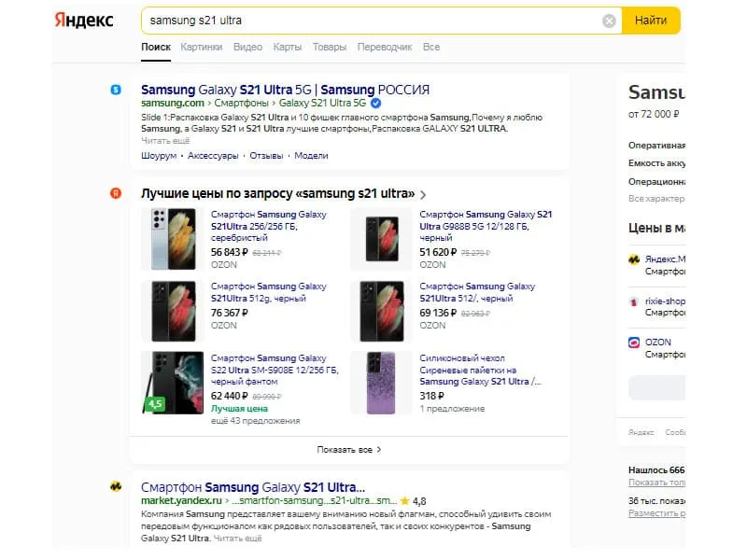This screenshot has height=560, width=747.
Task: Expand offers with Показать все
Action: click(348, 449)
